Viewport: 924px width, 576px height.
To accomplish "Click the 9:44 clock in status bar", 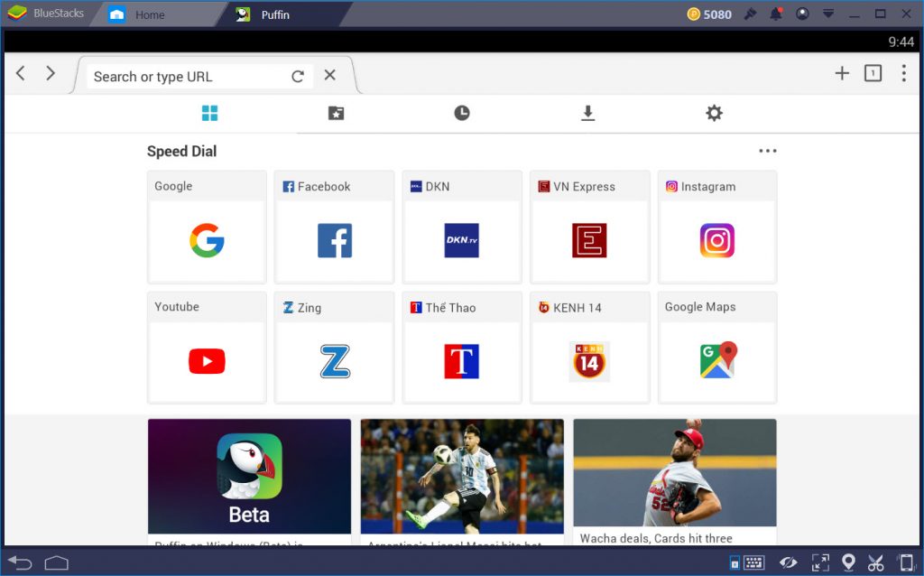I will coord(901,42).
